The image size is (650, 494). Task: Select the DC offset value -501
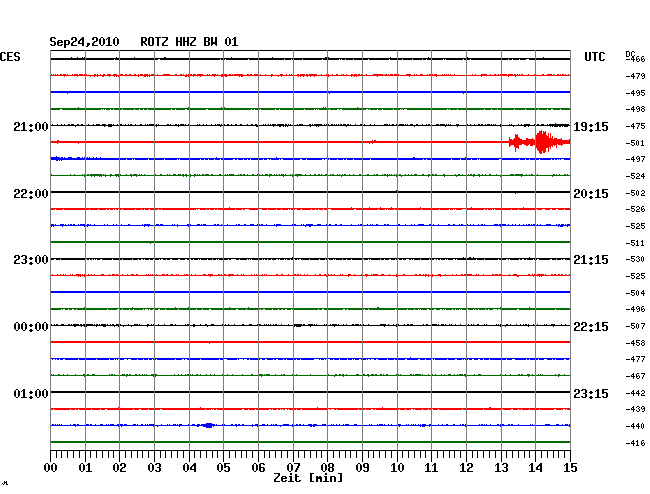click(x=635, y=143)
